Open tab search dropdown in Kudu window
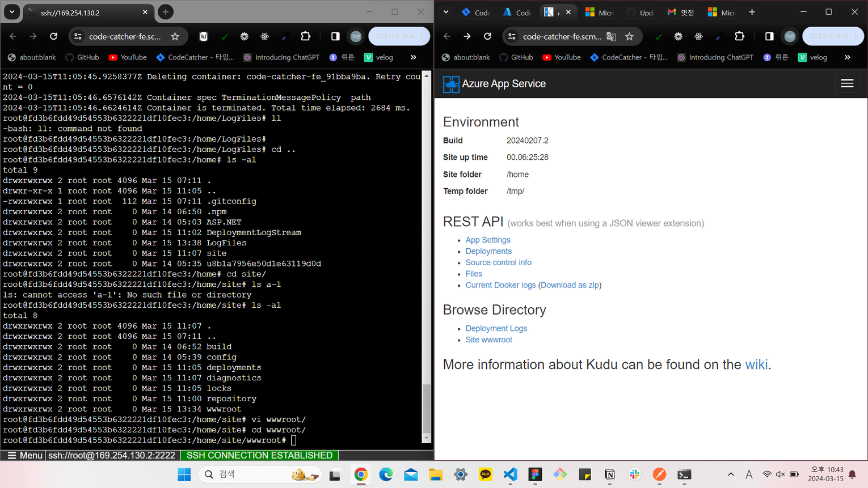868x488 pixels. (446, 12)
